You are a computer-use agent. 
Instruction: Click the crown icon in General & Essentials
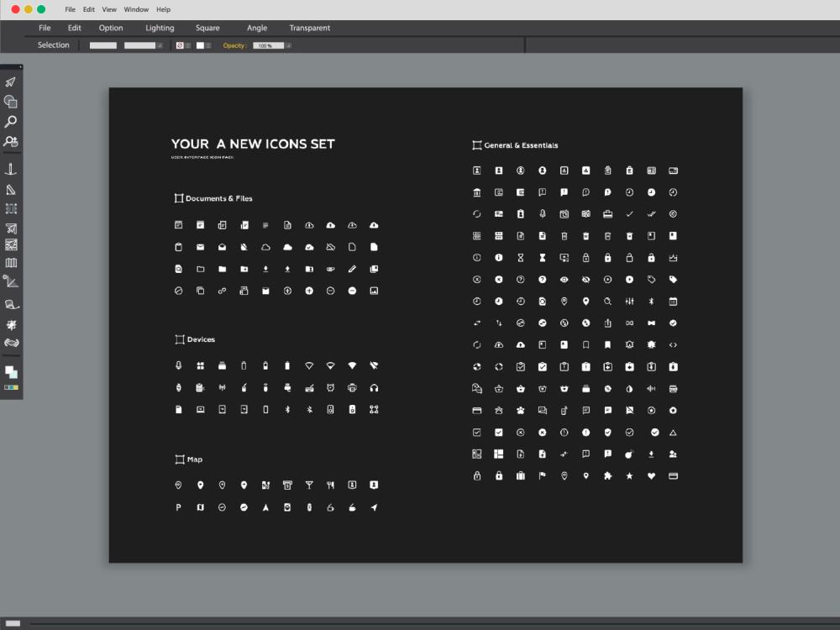click(674, 258)
